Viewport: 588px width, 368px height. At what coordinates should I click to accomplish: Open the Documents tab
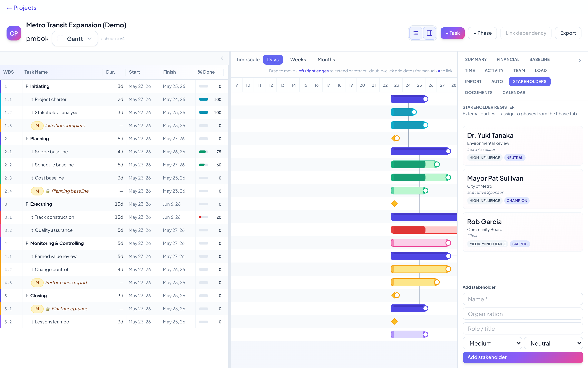(479, 92)
